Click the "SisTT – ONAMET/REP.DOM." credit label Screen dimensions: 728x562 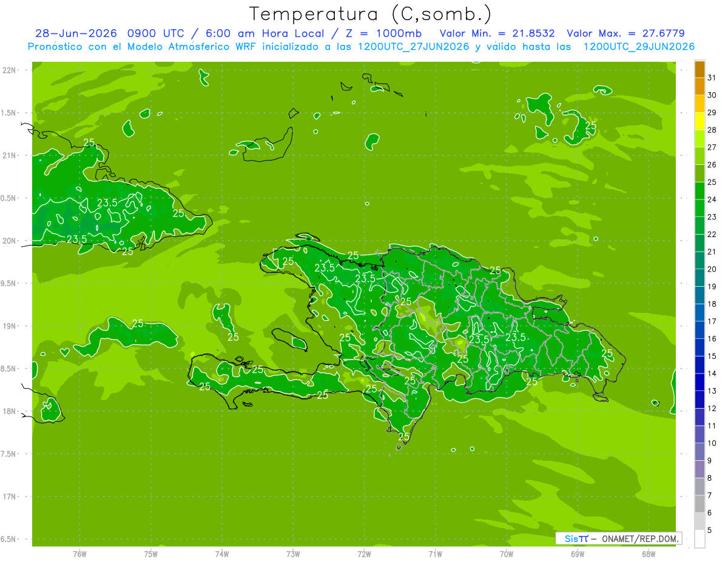619,538
